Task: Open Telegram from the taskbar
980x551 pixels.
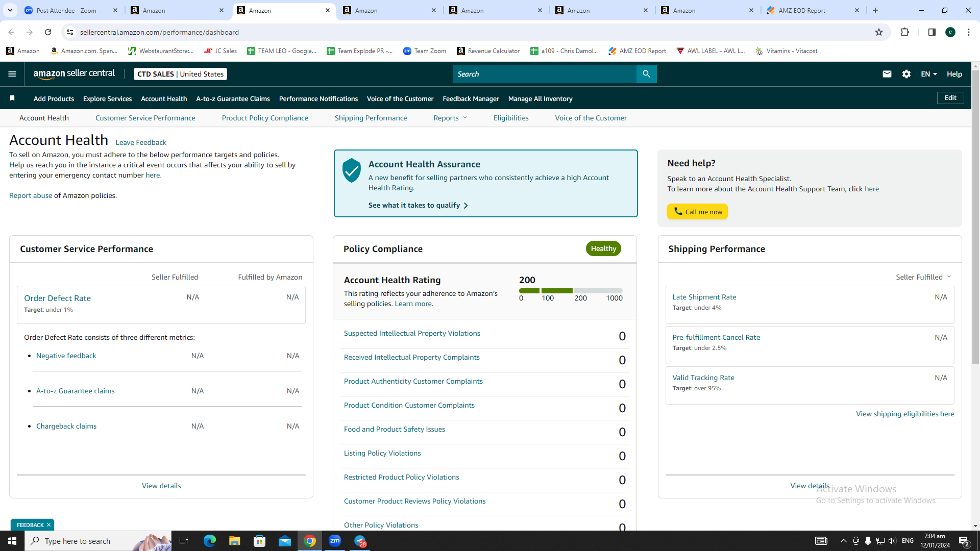Action: (360, 541)
